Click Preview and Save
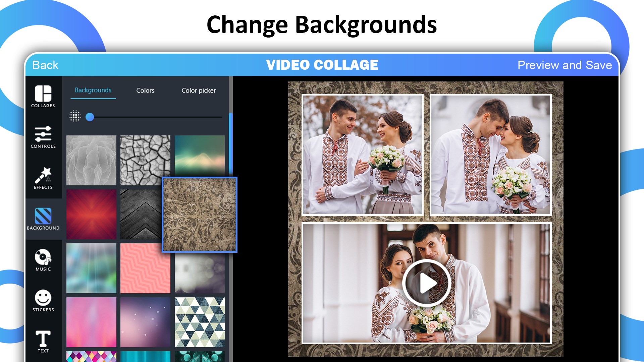 click(565, 65)
